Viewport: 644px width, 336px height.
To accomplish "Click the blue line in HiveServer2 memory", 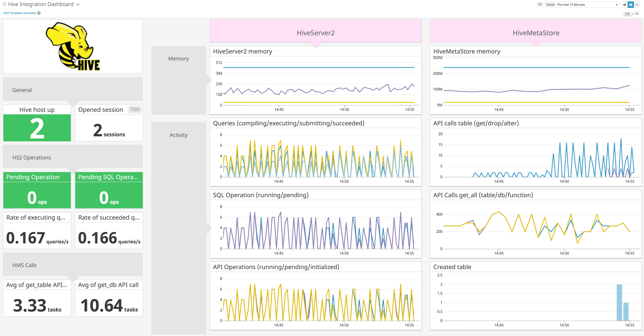I will (x=318, y=67).
